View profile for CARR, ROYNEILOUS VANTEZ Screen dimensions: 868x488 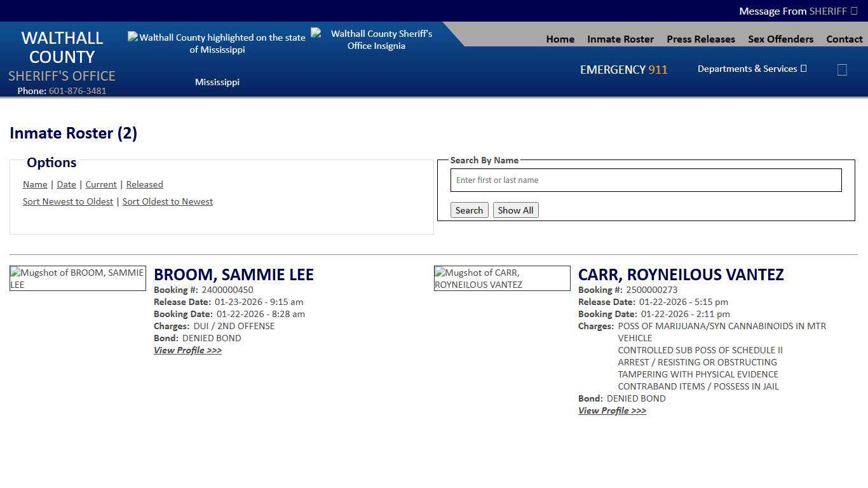pyautogui.click(x=612, y=410)
